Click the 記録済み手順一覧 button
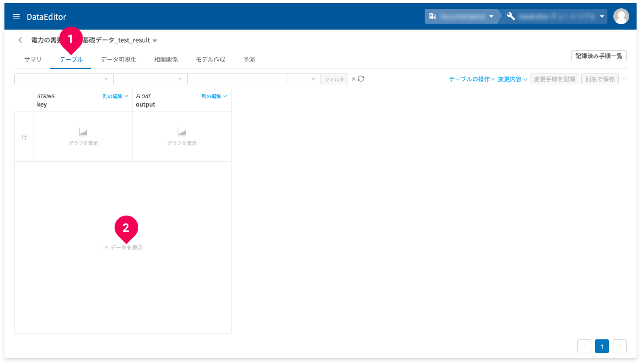641x364 pixels. tap(599, 56)
